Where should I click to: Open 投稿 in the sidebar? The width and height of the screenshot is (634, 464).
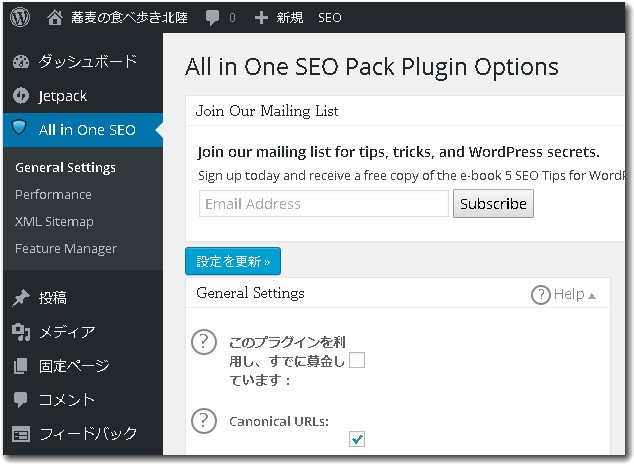[x=53, y=298]
